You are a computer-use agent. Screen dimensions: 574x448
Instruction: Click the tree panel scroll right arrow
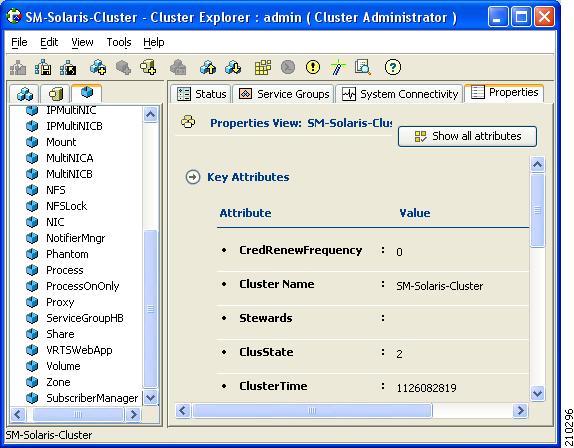[x=134, y=414]
